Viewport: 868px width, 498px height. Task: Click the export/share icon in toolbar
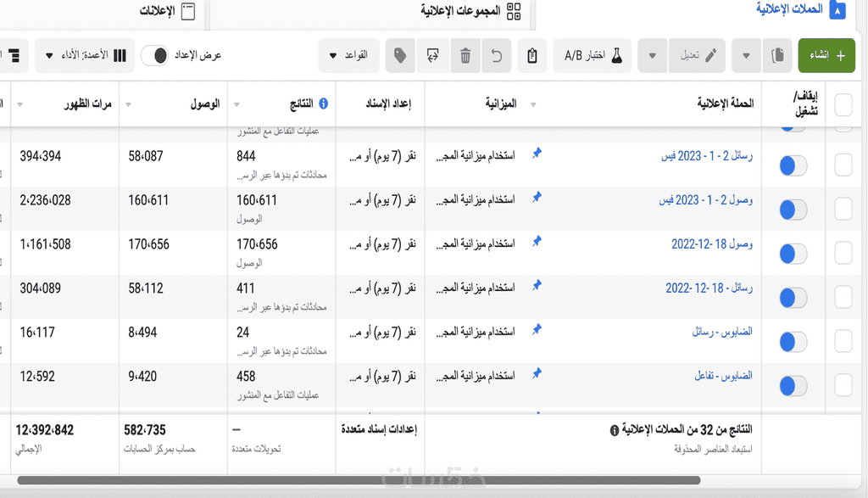click(x=433, y=55)
